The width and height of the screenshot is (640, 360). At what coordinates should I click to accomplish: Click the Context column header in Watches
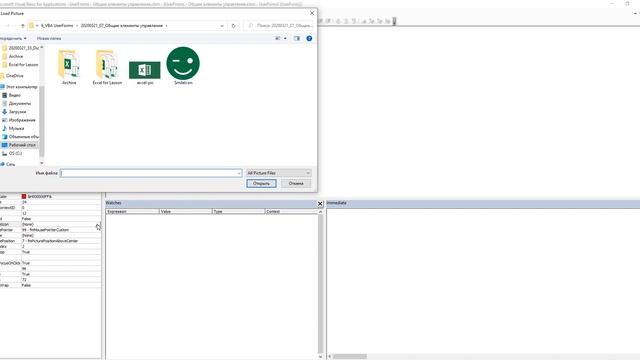(291, 211)
